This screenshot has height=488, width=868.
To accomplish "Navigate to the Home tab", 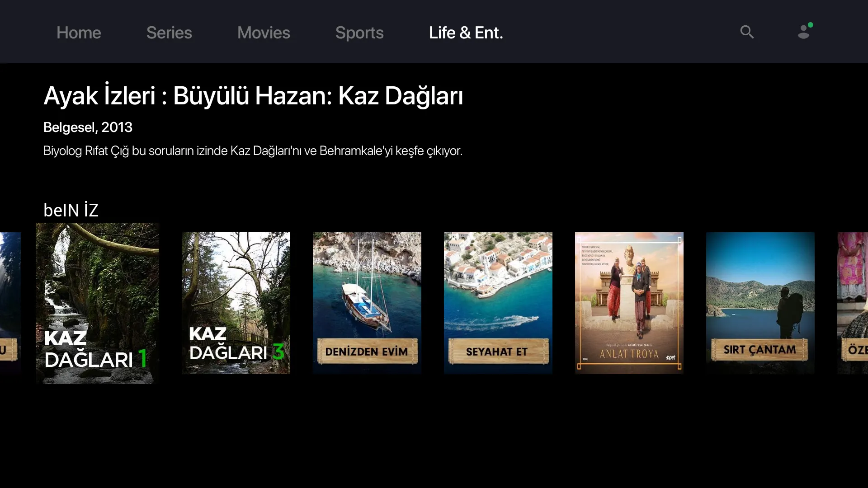I will pos(78,32).
